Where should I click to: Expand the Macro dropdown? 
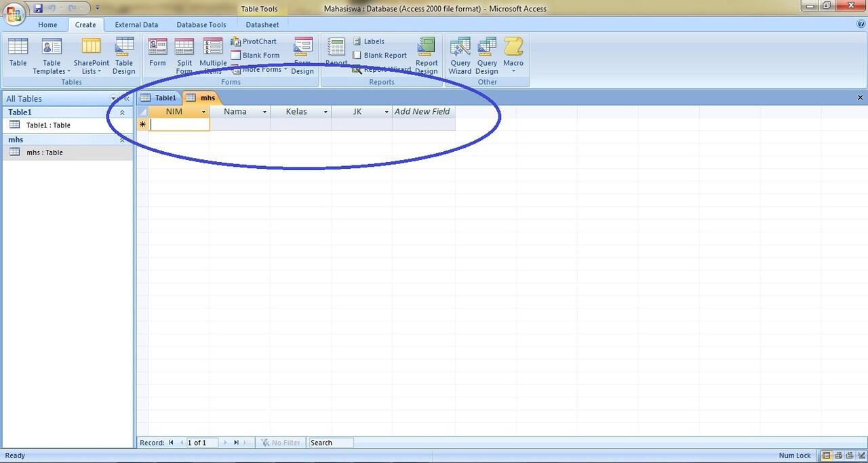click(x=513, y=71)
